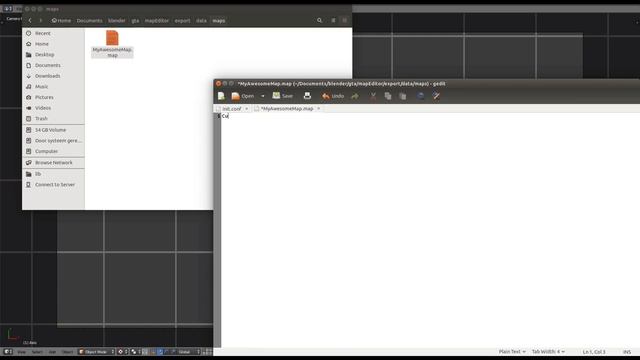Expand the recent files dropdown next to Open

point(262,96)
